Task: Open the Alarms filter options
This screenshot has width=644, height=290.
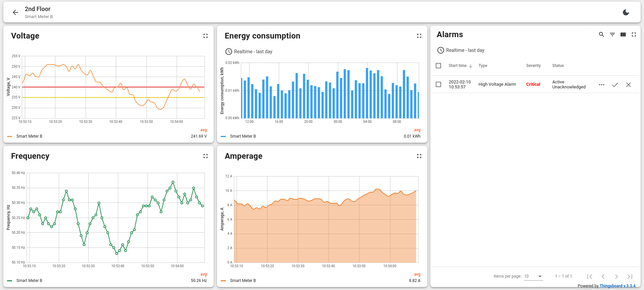Action: (612, 34)
